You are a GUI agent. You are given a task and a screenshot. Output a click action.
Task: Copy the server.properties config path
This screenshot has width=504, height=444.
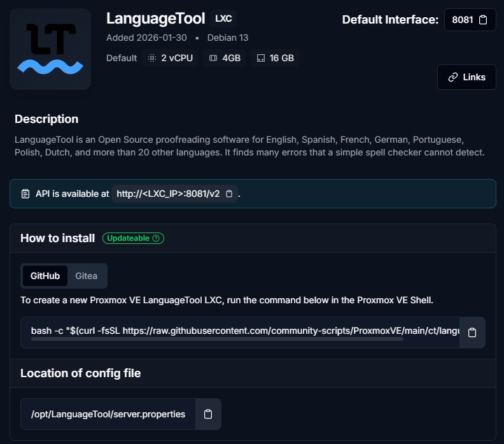pos(208,414)
